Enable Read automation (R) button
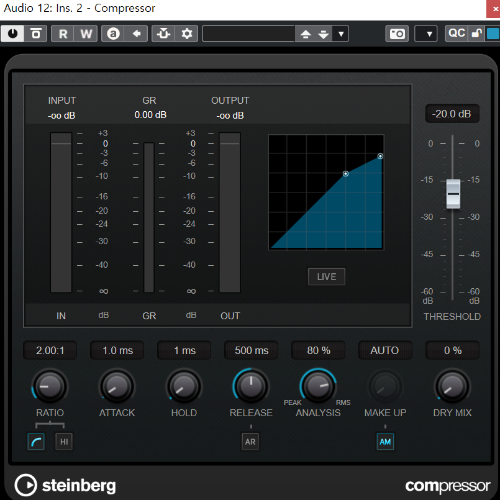Screen dimensions: 500x500 (x=63, y=34)
